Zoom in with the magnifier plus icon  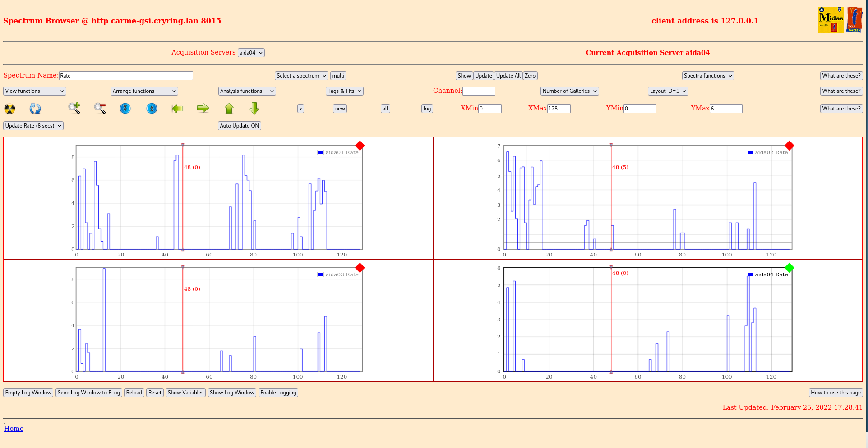pyautogui.click(x=74, y=108)
